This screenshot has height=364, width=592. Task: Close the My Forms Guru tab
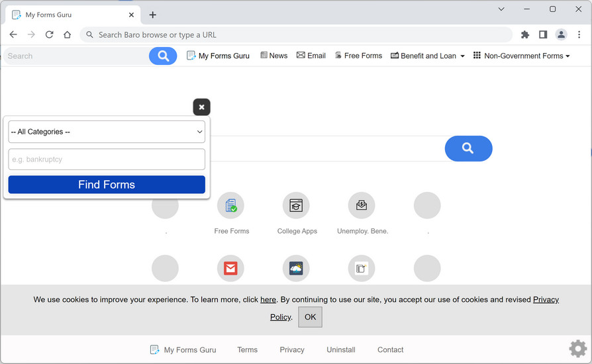click(x=131, y=15)
